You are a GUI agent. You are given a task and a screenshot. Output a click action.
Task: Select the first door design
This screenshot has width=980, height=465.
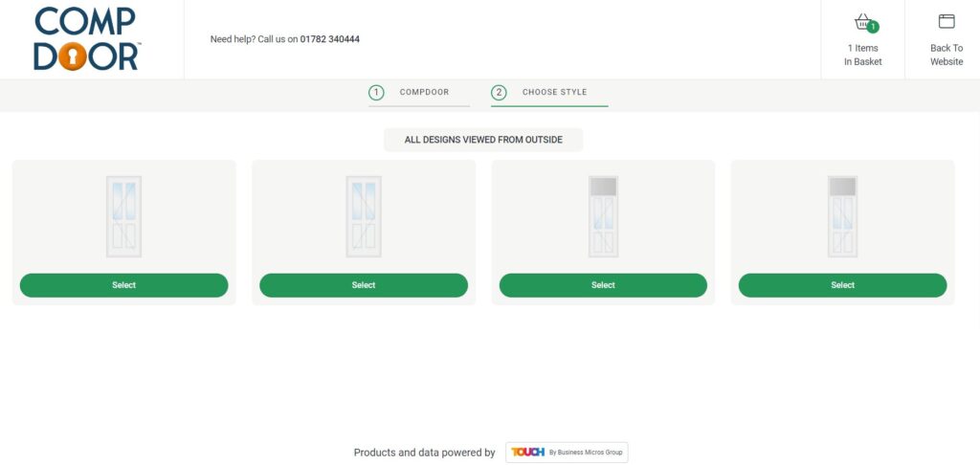[x=123, y=285]
